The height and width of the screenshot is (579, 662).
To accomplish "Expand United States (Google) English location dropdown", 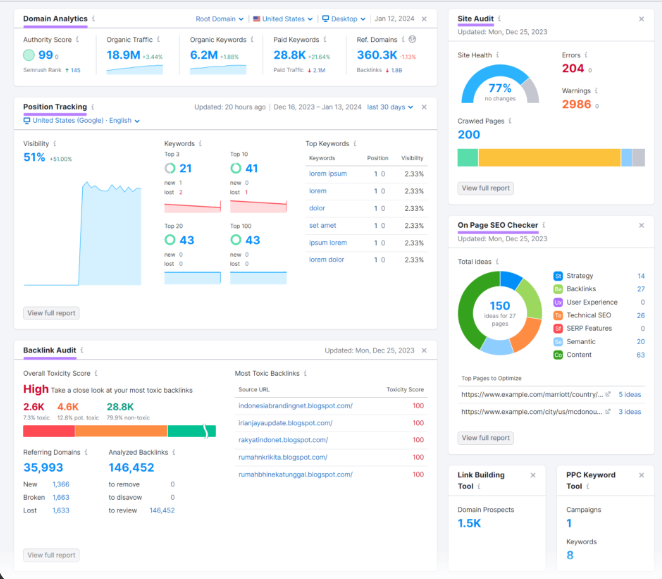I will [x=81, y=121].
